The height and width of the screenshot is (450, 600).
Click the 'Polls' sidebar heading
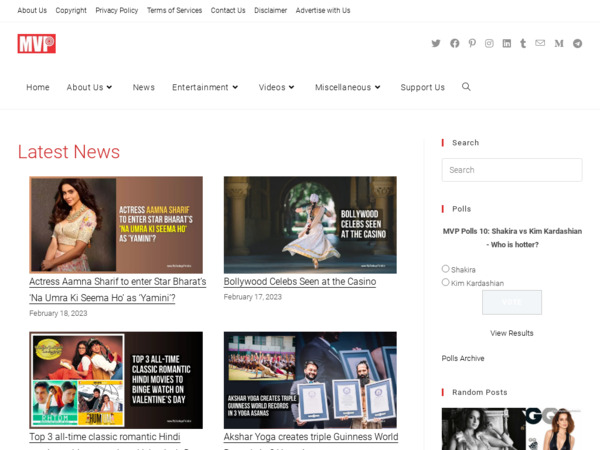(461, 209)
